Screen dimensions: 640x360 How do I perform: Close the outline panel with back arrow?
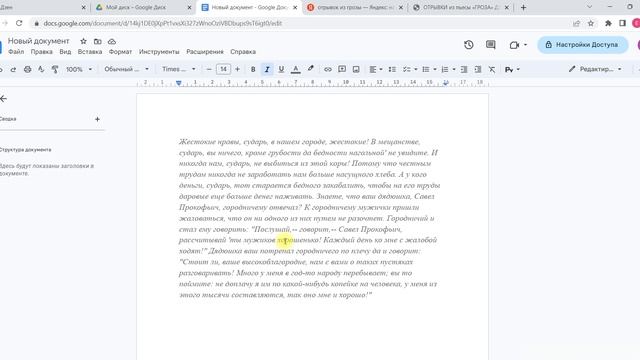click(x=4, y=98)
